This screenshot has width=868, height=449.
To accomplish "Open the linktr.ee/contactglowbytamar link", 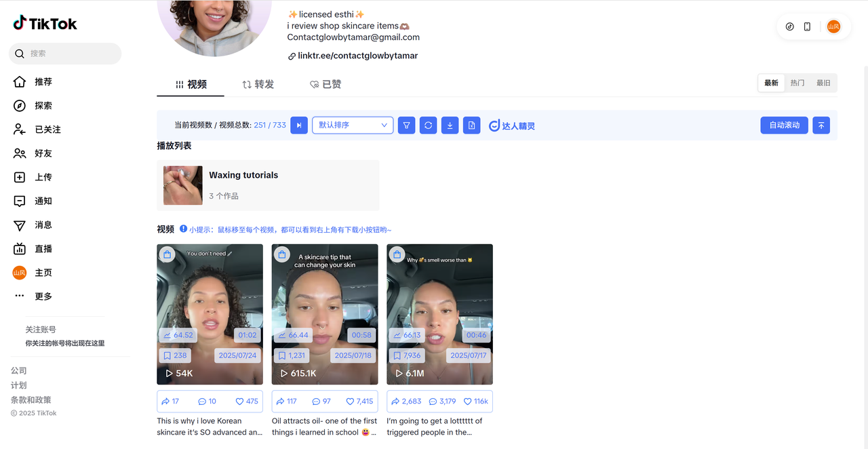I will click(357, 56).
